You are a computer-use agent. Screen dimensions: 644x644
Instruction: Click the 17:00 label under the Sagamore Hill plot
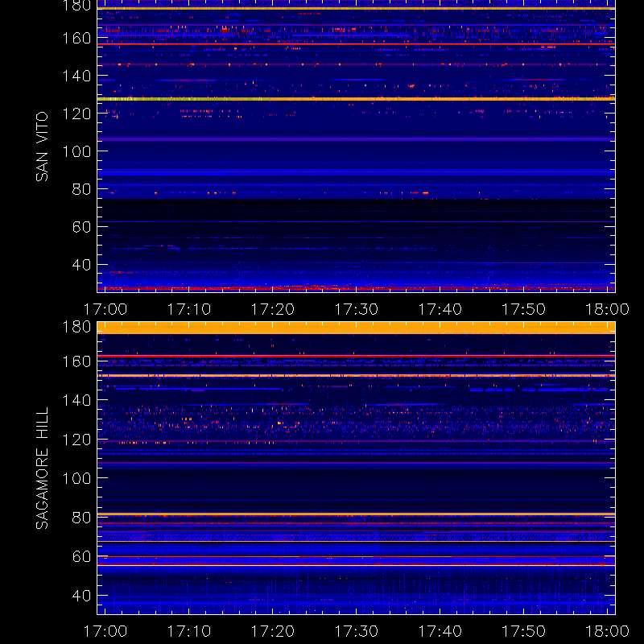105,631
